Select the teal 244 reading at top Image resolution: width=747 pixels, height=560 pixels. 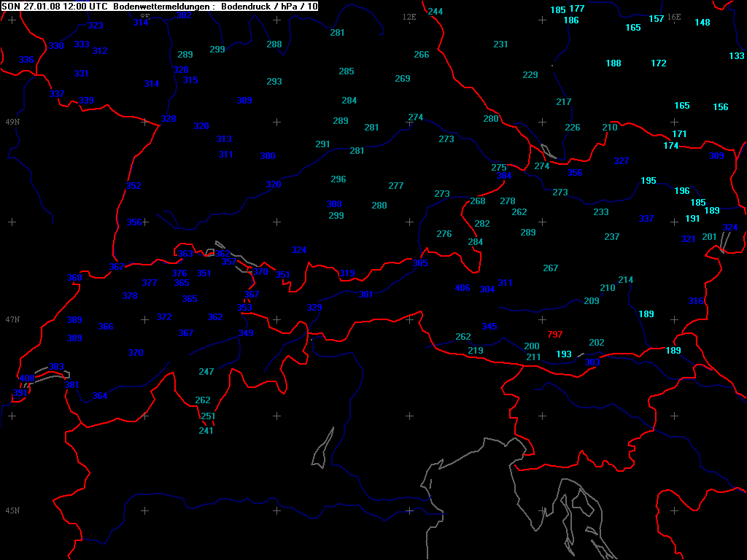pyautogui.click(x=436, y=12)
